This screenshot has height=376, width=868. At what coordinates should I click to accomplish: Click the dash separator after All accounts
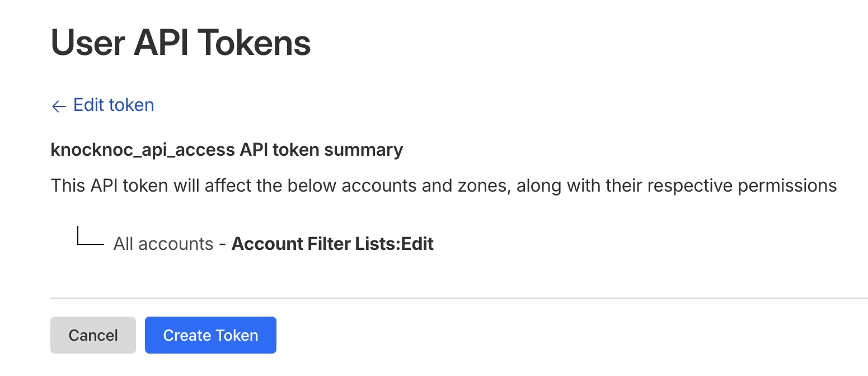tap(222, 244)
